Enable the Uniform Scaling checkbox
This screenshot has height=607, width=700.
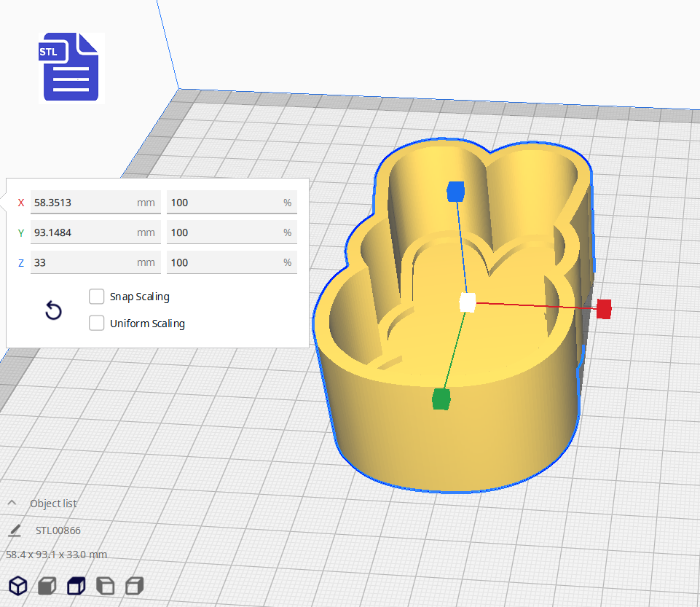pos(96,324)
